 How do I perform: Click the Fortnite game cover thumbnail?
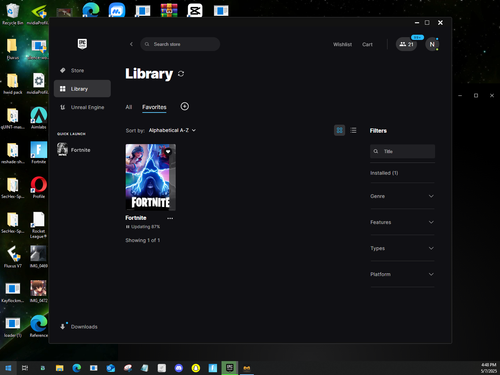coord(150,177)
